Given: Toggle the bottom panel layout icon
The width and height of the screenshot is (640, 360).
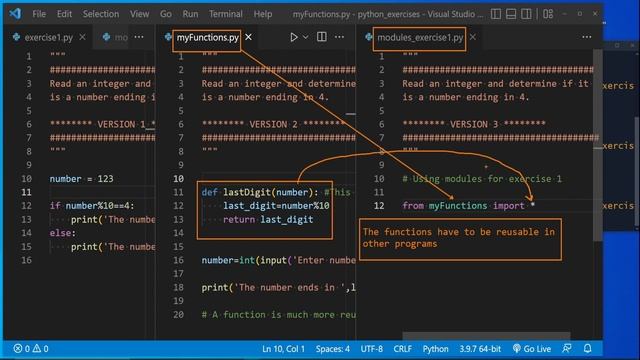Looking at the screenshot, I should pos(511,14).
